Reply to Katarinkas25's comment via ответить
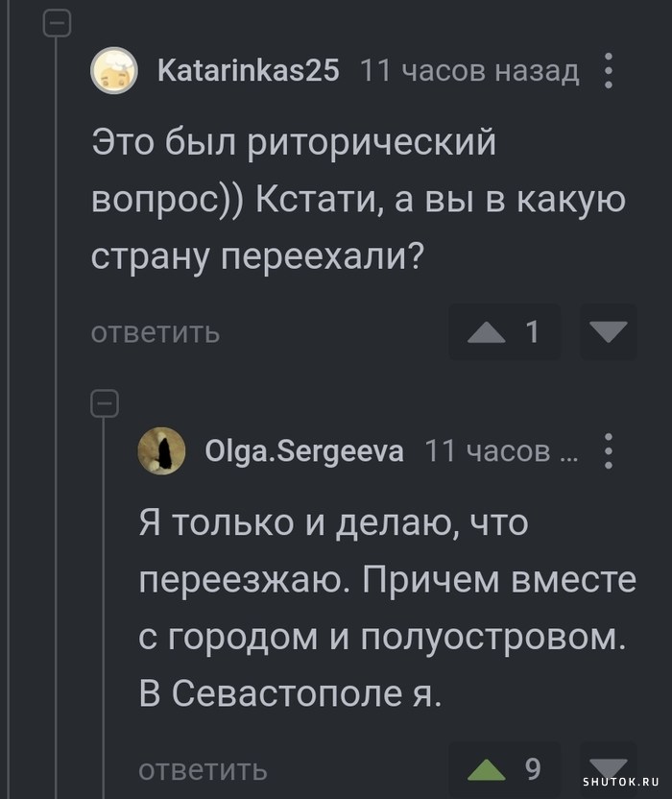The width and height of the screenshot is (672, 799). [156, 332]
